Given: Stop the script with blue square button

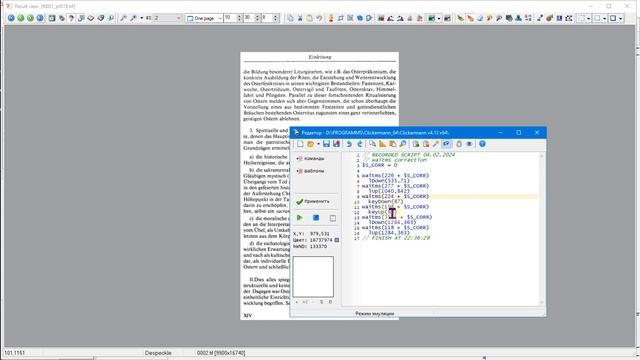Looking at the screenshot, I should tap(316, 218).
